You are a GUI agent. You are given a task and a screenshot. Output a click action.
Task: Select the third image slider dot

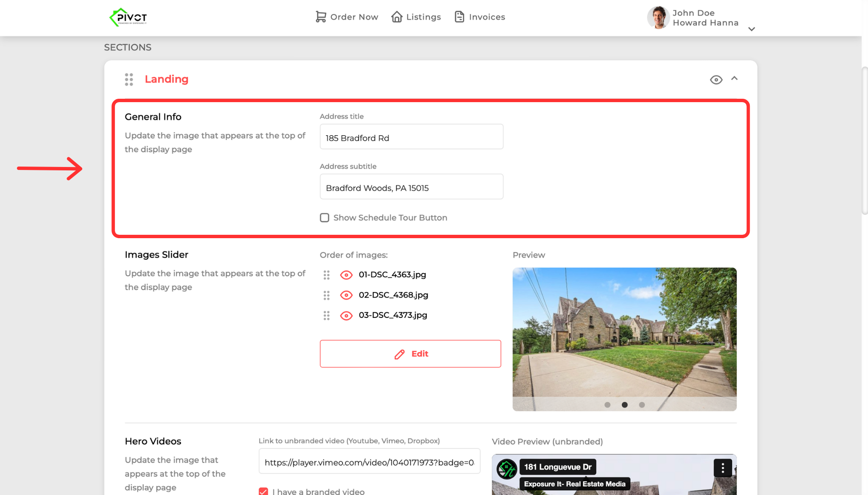point(642,405)
